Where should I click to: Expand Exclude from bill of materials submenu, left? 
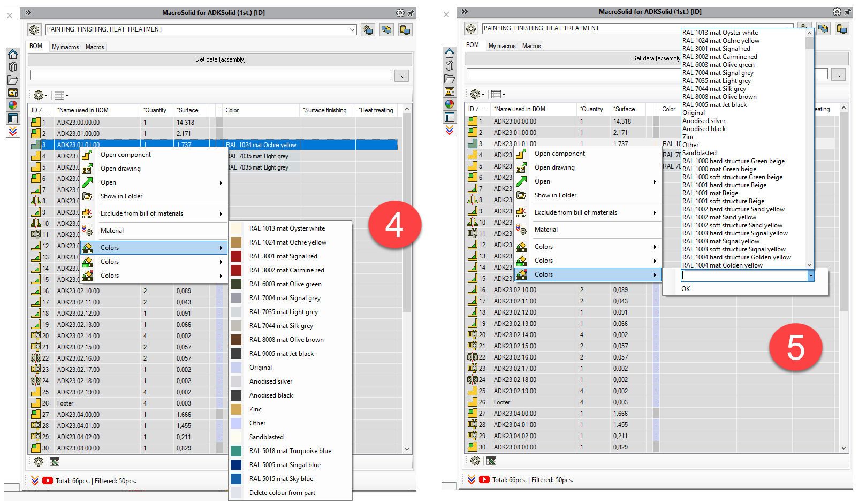[x=221, y=213]
